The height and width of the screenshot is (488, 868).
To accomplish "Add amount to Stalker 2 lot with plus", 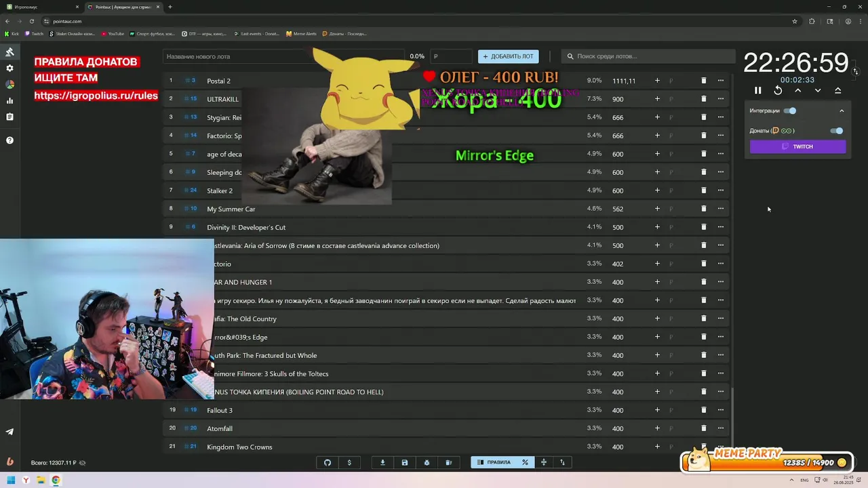I will 657,190.
